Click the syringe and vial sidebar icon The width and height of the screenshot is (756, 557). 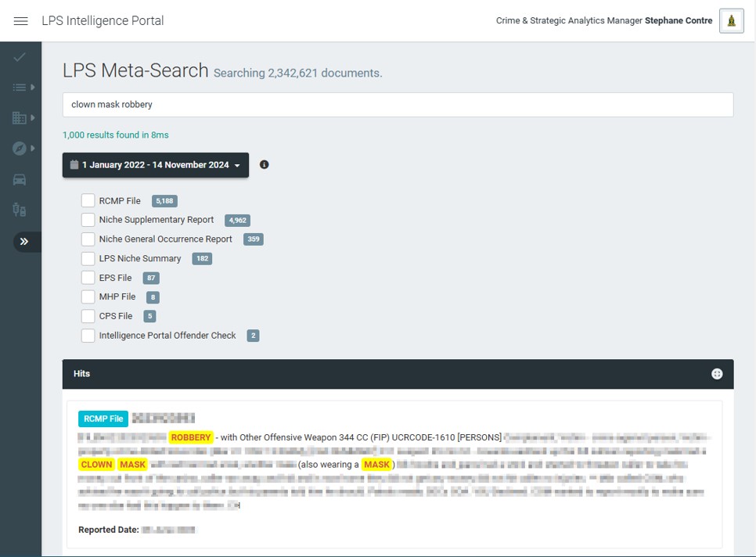20,210
